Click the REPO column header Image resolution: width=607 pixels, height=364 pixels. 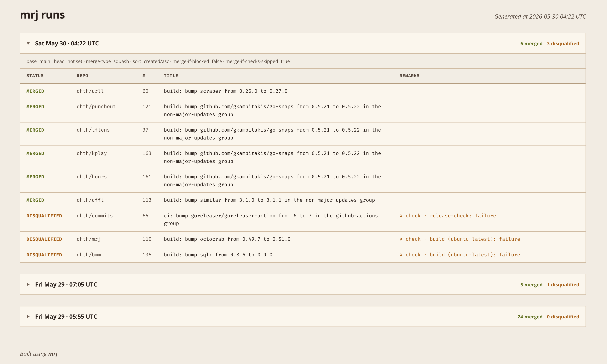[x=82, y=76]
